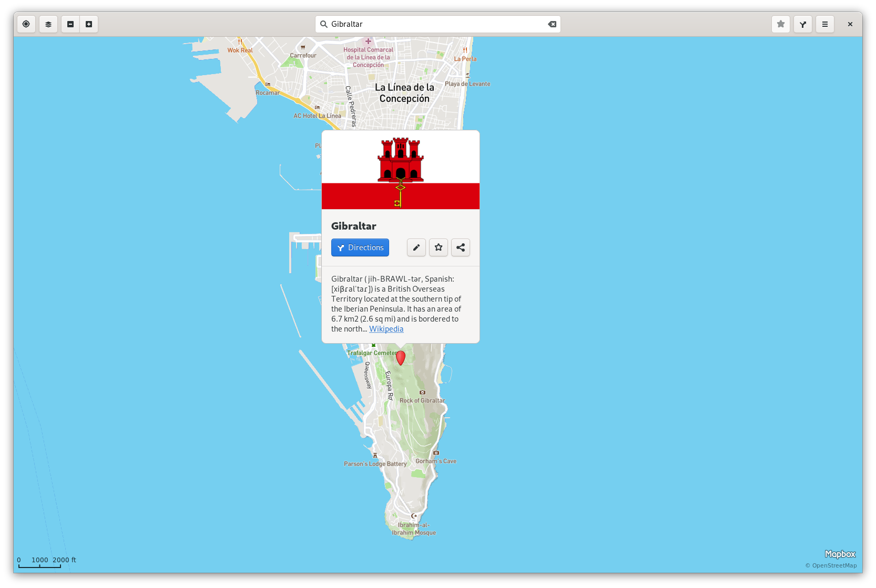Select Gorham's Cave camera icon
Image resolution: width=876 pixels, height=588 pixels.
436,453
